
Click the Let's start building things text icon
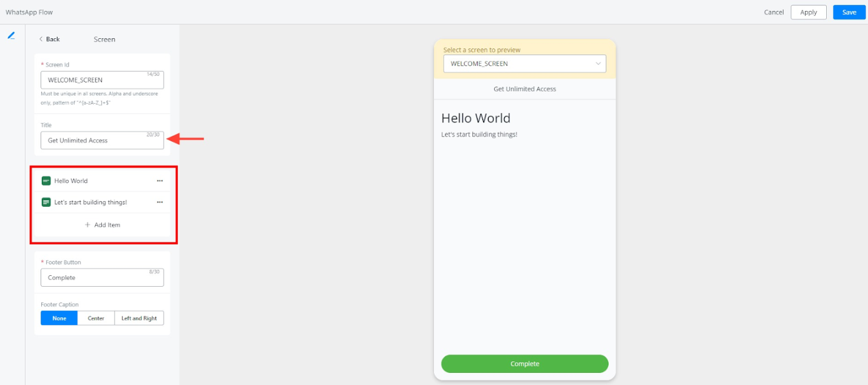(x=46, y=203)
